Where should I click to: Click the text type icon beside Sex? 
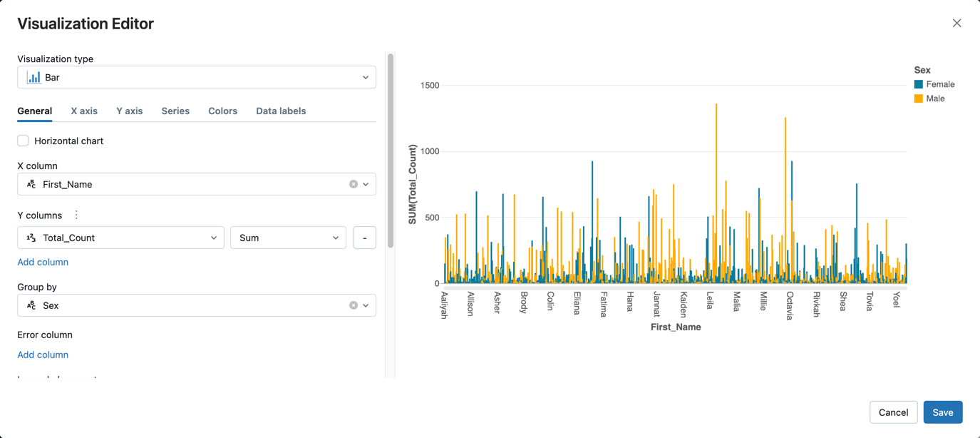(31, 305)
